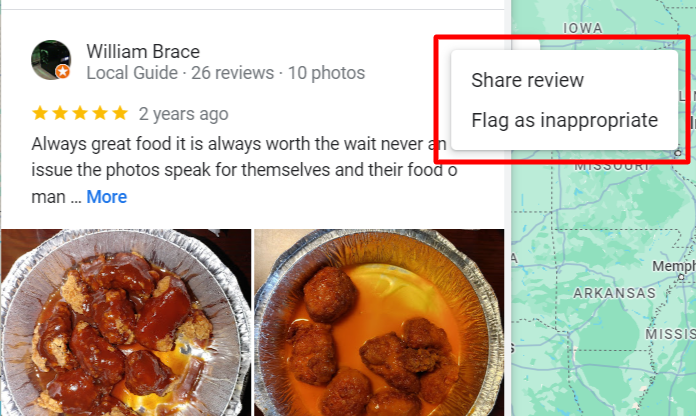This screenshot has width=696, height=416.
Task: Click the Local Guide 26 reviews text
Action: tap(180, 73)
